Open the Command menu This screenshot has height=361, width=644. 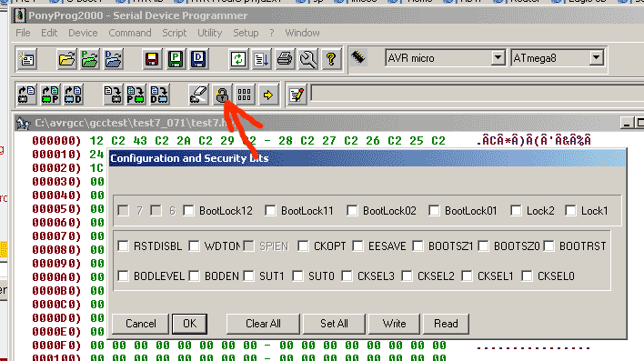pyautogui.click(x=130, y=33)
